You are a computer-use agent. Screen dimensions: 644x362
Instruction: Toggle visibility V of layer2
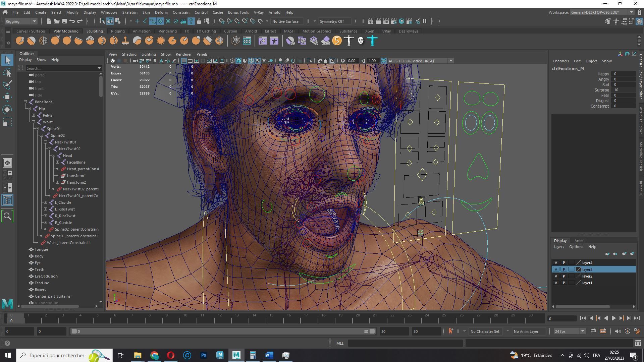(x=556, y=276)
